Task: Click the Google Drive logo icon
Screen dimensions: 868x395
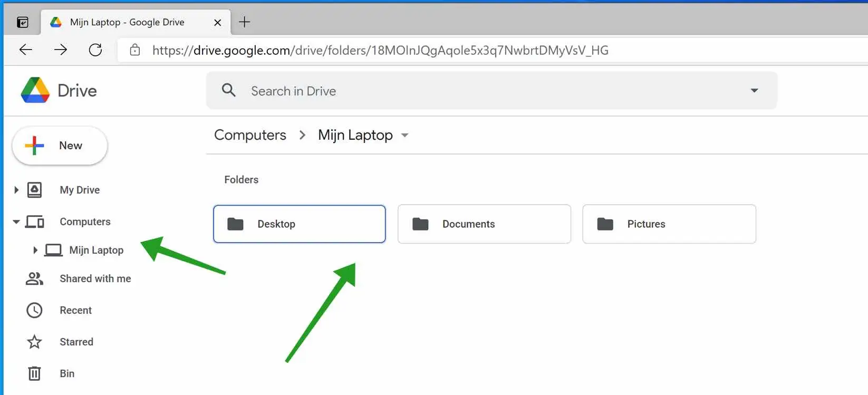Action: click(x=35, y=90)
